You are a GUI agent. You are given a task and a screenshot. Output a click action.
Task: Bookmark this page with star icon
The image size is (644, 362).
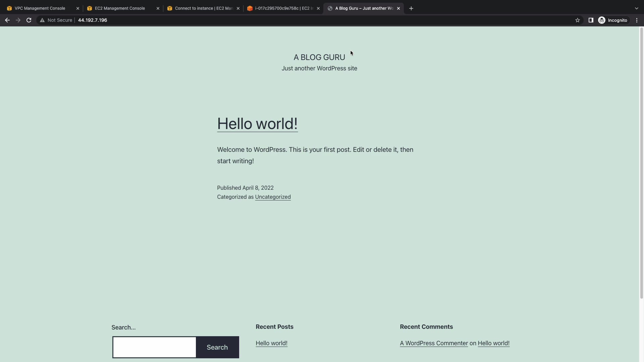(577, 20)
